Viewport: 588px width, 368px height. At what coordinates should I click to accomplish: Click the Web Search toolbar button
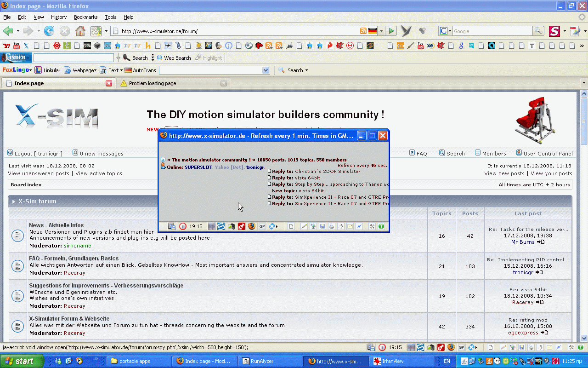coord(174,58)
